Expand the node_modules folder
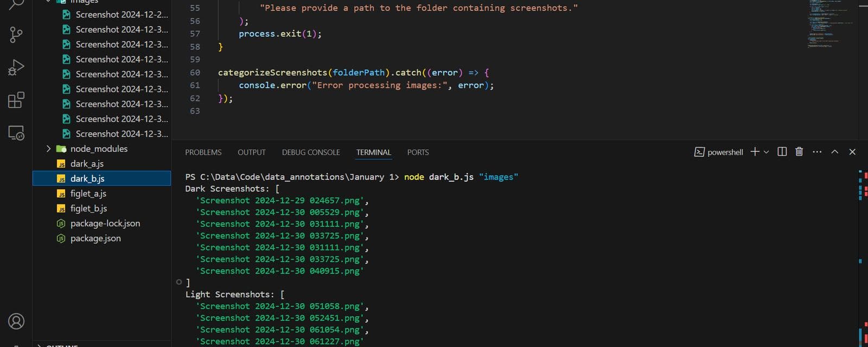The image size is (868, 347). pyautogui.click(x=48, y=149)
